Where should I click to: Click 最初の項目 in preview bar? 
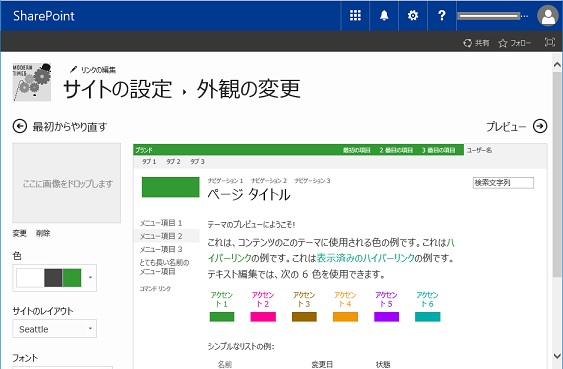point(357,150)
